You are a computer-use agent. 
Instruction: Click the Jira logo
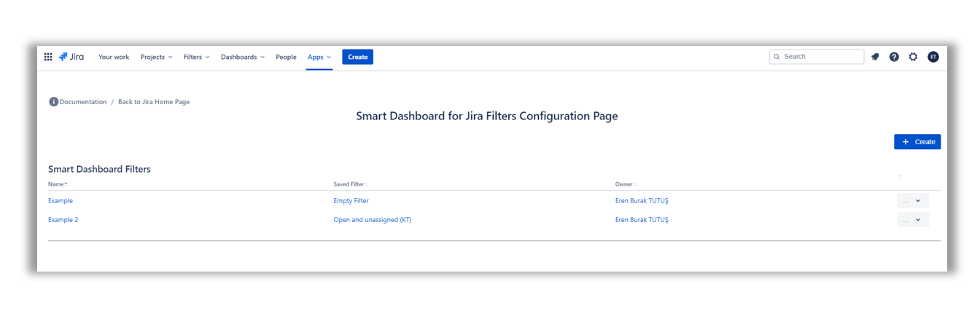coord(71,57)
